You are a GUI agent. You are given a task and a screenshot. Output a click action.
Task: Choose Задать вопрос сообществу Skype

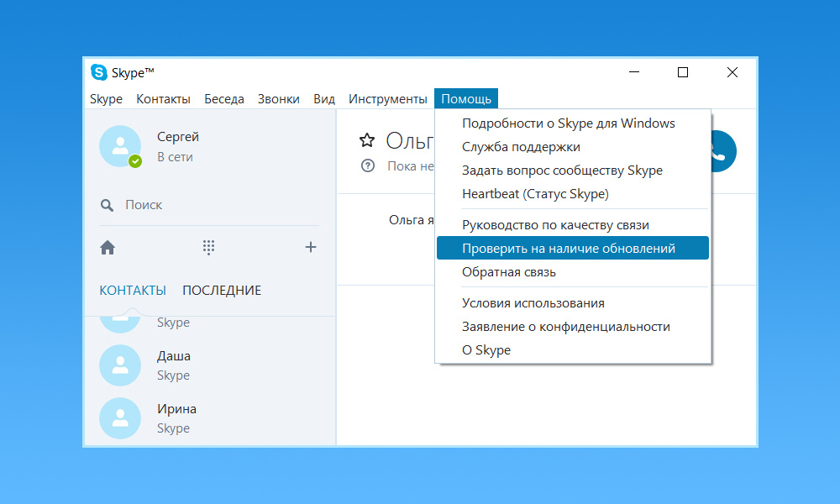[573, 171]
